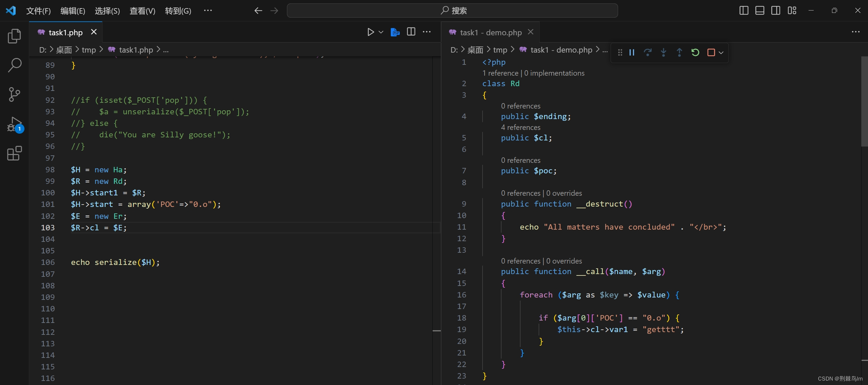Close the task1 - demo.php tab
The height and width of the screenshot is (385, 868).
coord(530,32)
